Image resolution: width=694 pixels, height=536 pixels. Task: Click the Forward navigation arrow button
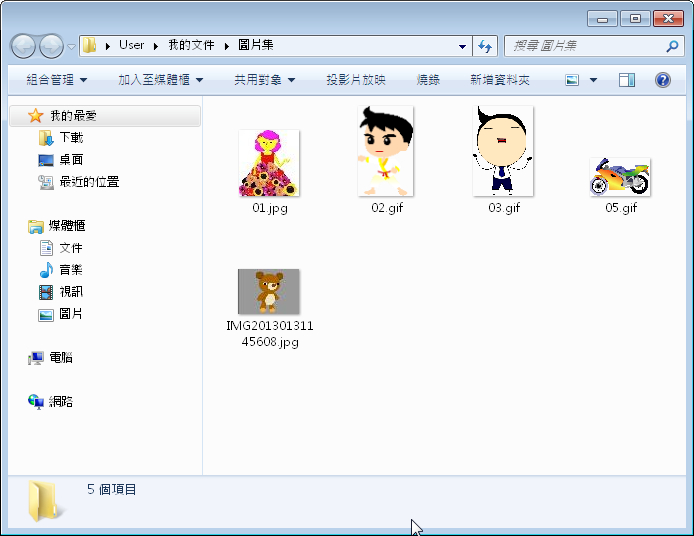[51, 46]
